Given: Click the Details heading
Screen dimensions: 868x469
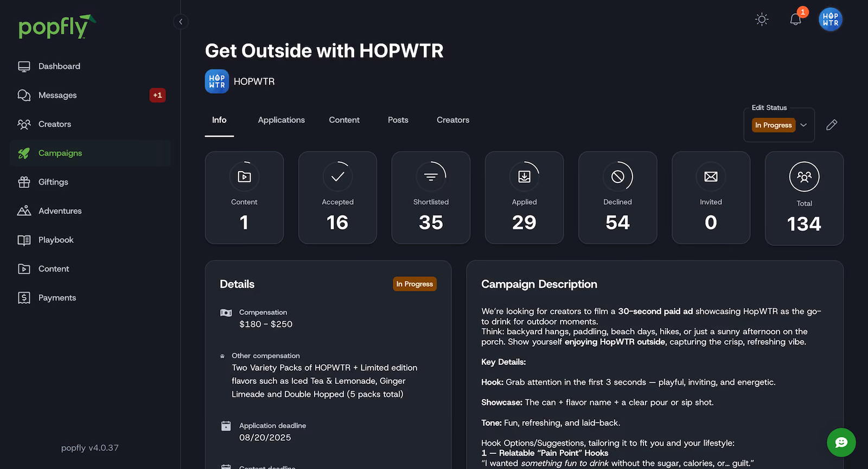Looking at the screenshot, I should point(237,284).
